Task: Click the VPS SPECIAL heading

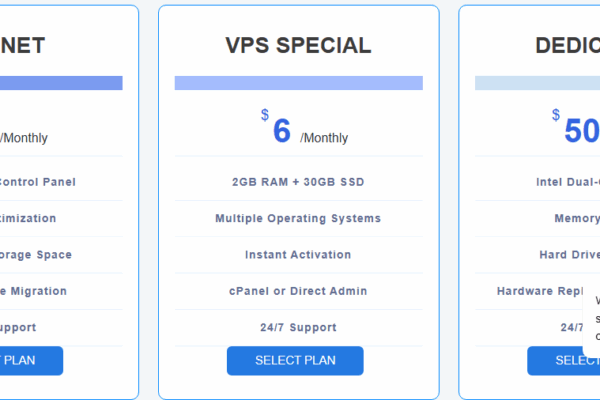Action: (x=298, y=45)
